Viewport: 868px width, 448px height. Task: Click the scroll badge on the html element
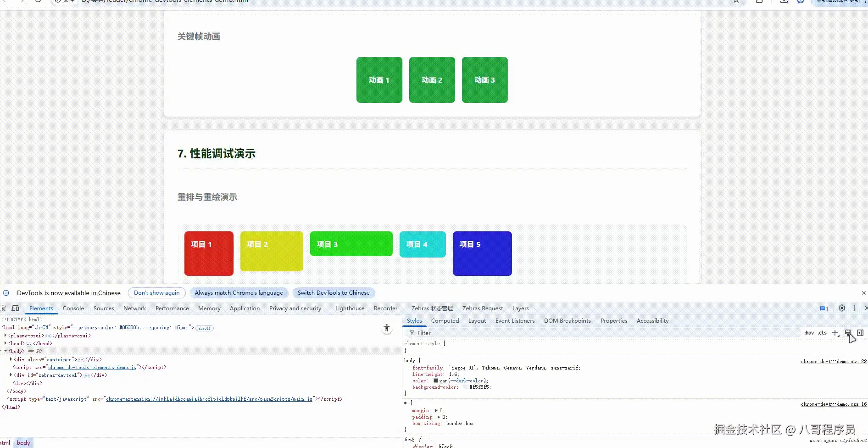(204, 328)
